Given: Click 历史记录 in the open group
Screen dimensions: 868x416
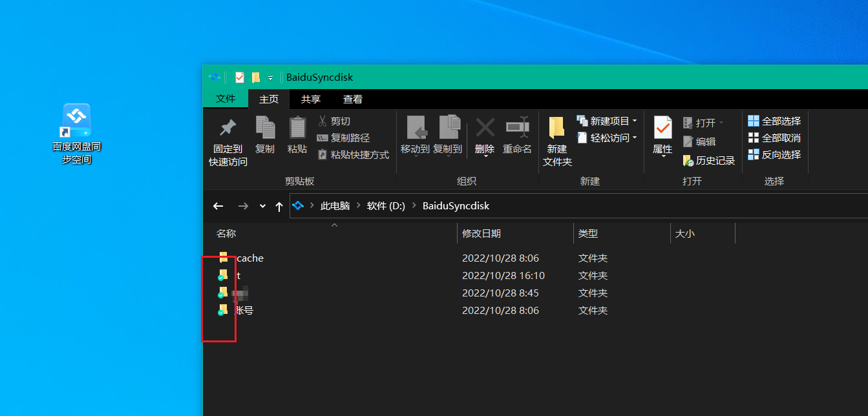Looking at the screenshot, I should click(709, 160).
